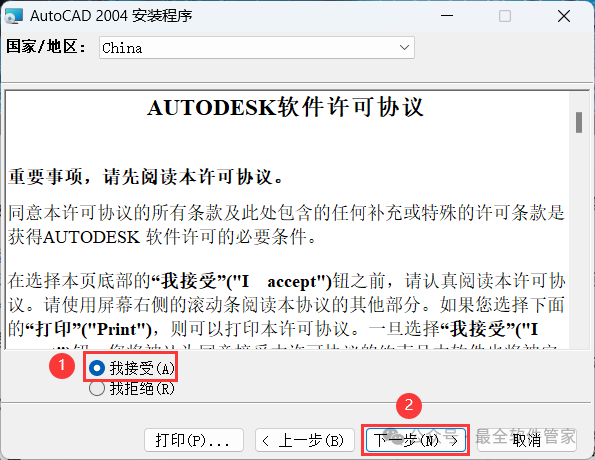
Task: Click the 取消 button
Action: [x=527, y=440]
